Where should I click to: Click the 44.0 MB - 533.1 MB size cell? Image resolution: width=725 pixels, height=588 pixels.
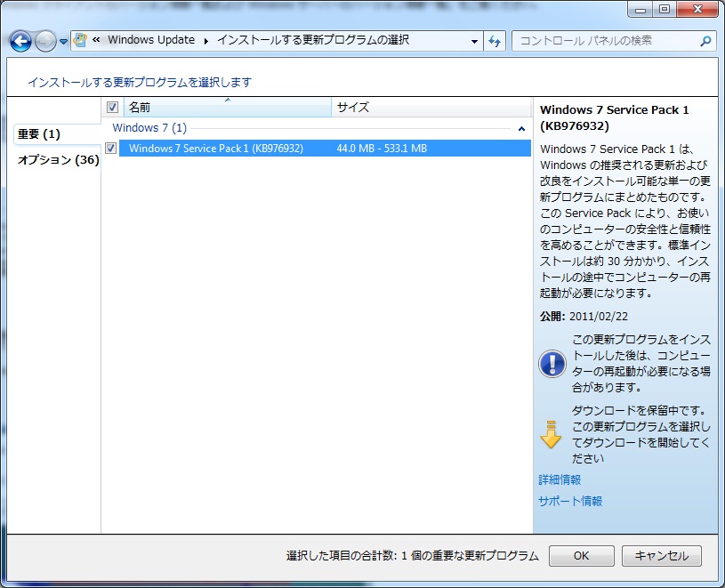point(382,149)
